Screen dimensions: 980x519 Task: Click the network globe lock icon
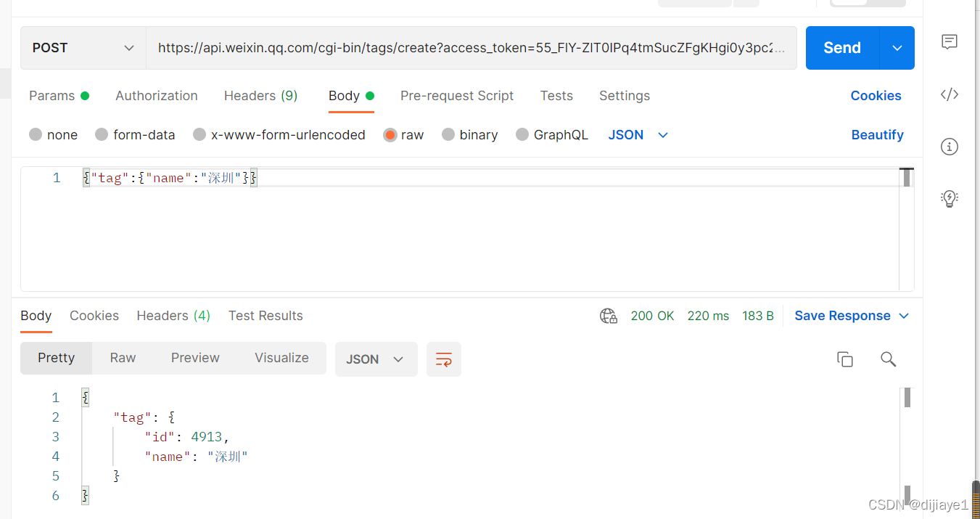tap(609, 316)
